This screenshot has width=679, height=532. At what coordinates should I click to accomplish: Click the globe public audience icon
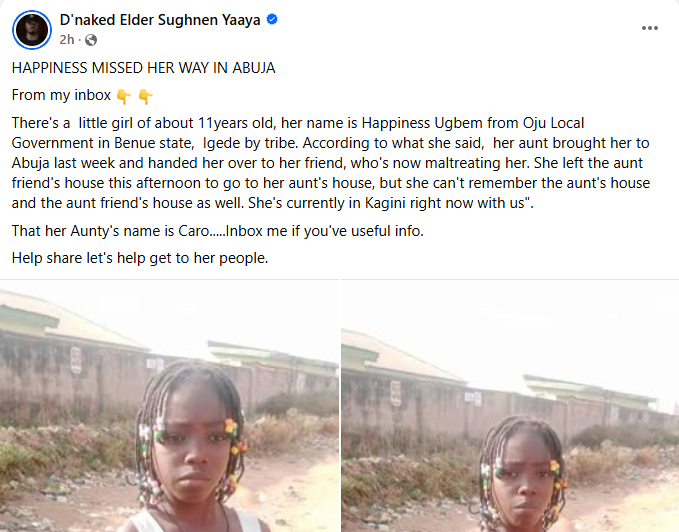(x=91, y=40)
